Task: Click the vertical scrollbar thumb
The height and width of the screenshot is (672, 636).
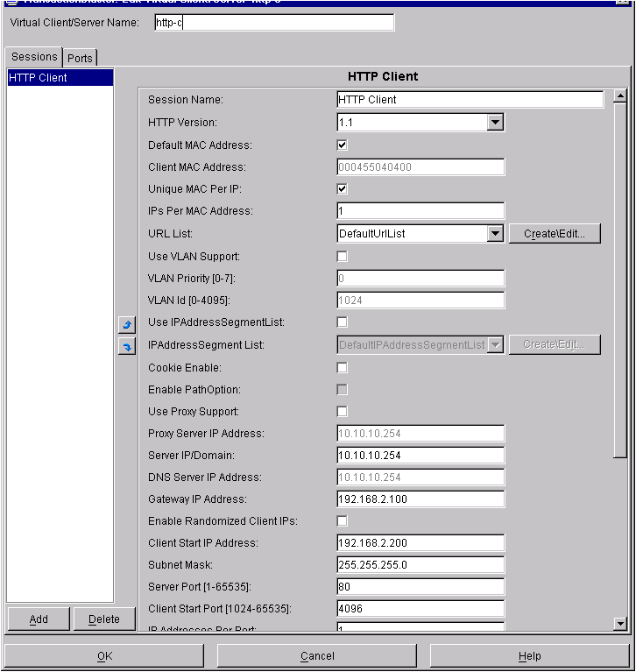Action: (x=620, y=280)
